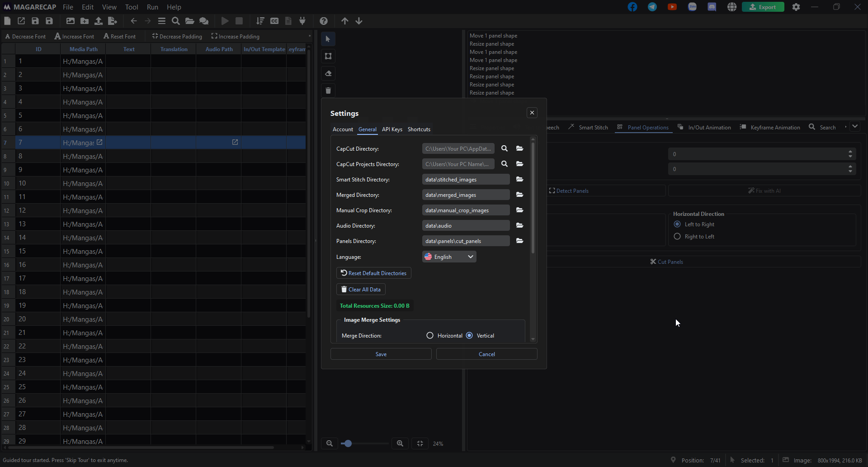
Task: Expand the tabs overflow chevron near Search
Action: click(x=855, y=127)
